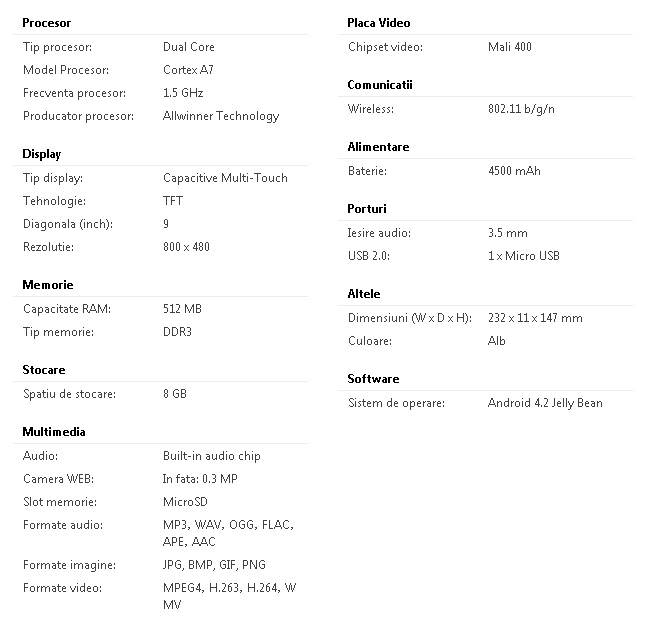Click the MicroSD slot memorie value
645x622 pixels.
click(185, 502)
